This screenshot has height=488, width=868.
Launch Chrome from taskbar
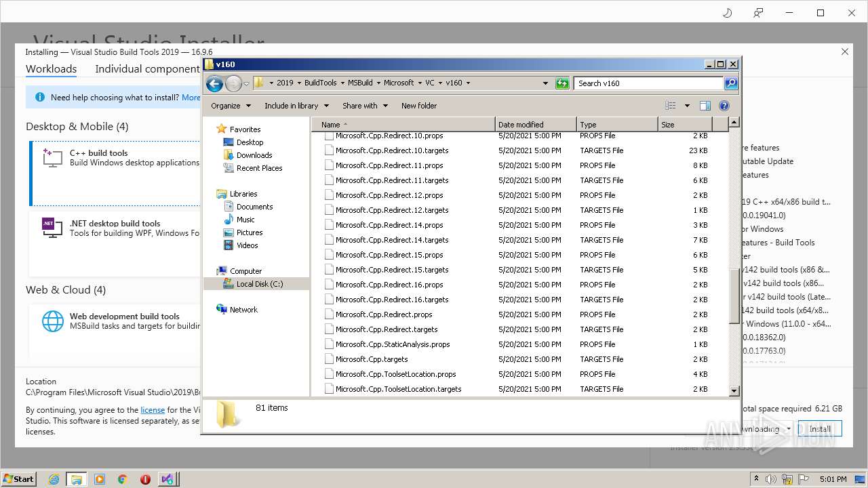click(122, 479)
